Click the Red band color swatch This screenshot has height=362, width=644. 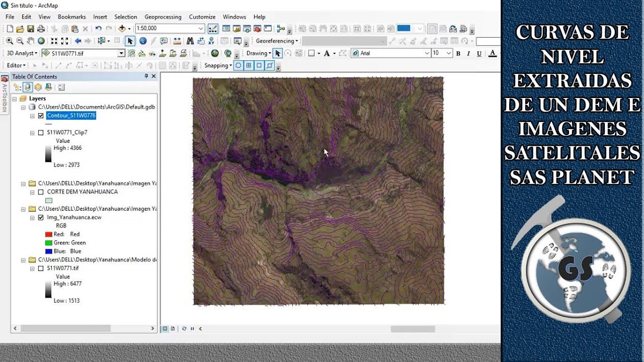[x=49, y=234]
